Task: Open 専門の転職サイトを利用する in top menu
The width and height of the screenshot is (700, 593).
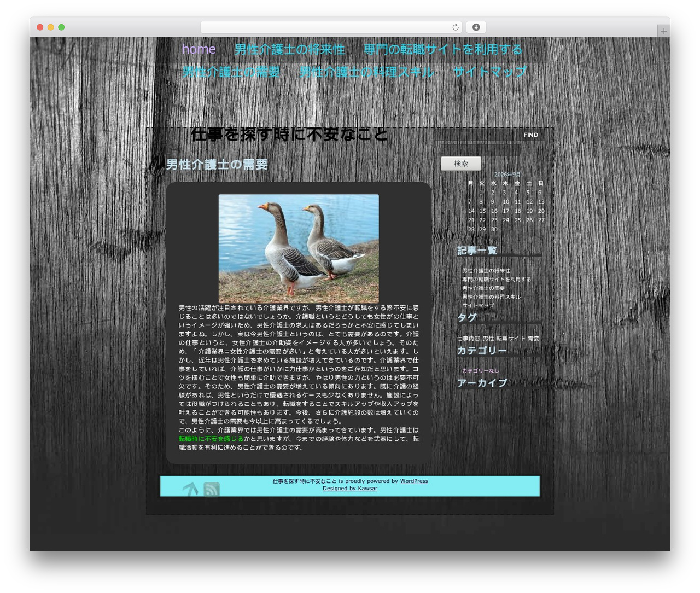Action: pos(443,49)
